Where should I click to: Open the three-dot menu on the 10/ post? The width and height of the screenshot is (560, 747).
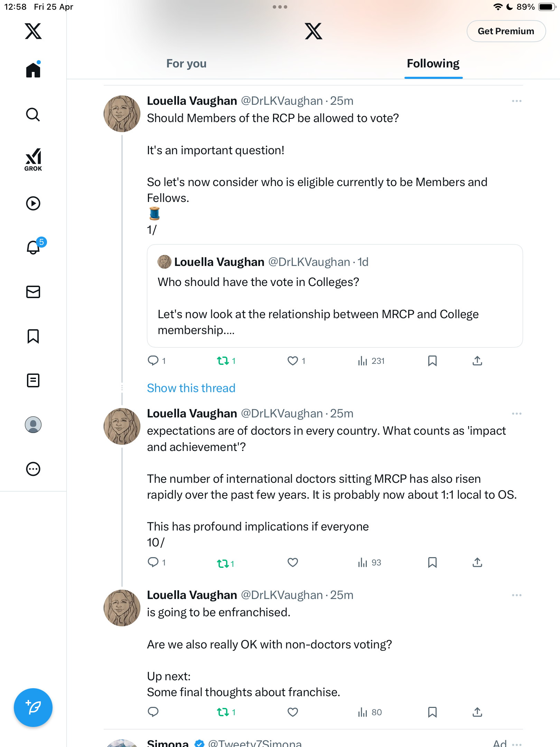516,414
